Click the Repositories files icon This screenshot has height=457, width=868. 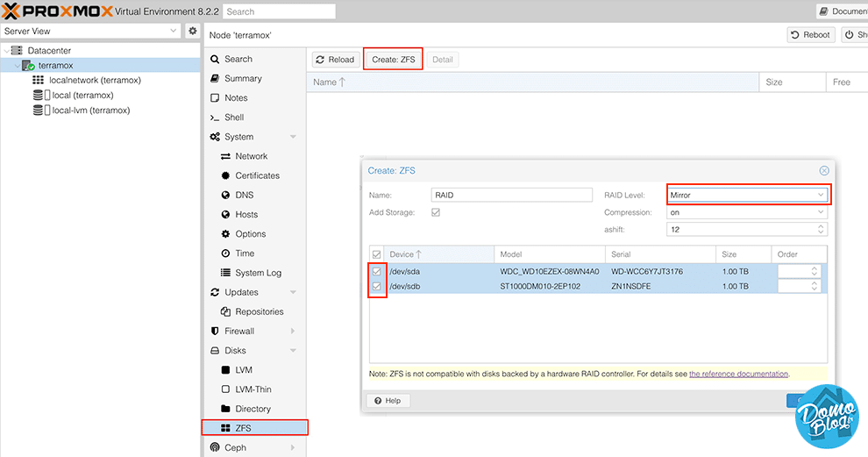[225, 311]
